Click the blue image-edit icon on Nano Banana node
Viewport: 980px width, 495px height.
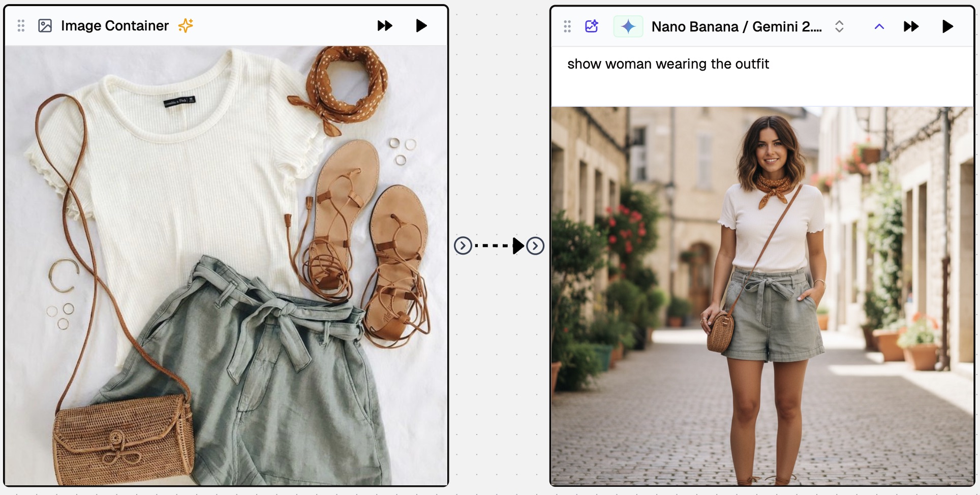591,26
